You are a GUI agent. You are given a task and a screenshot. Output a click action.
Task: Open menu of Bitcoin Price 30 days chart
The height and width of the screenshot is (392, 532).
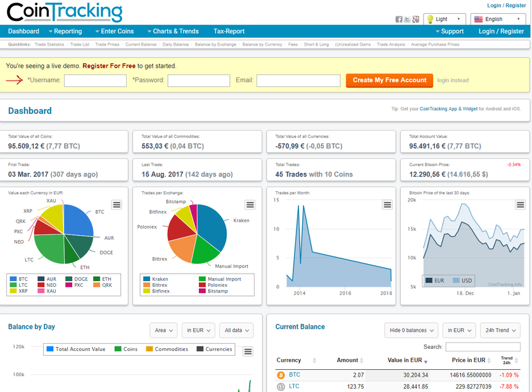(520, 205)
